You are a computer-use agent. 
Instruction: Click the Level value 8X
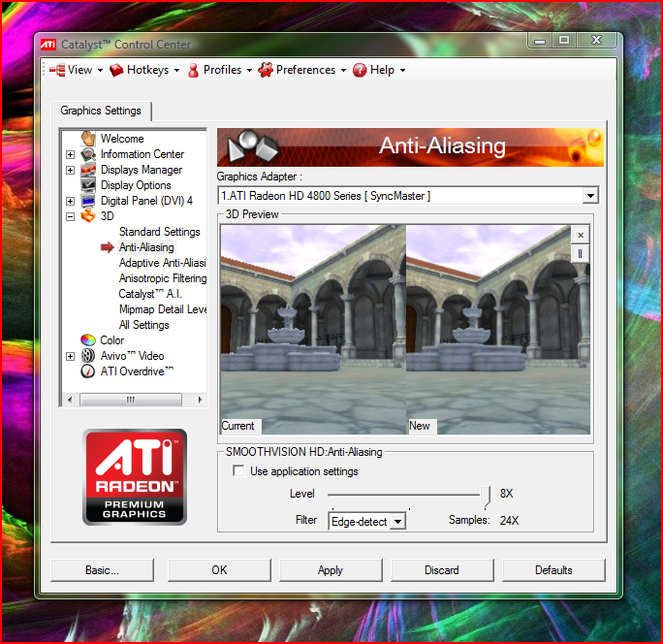(507, 494)
